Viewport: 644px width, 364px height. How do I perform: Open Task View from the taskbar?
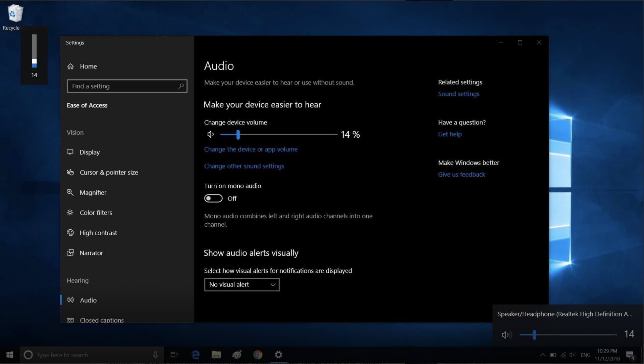pos(174,355)
